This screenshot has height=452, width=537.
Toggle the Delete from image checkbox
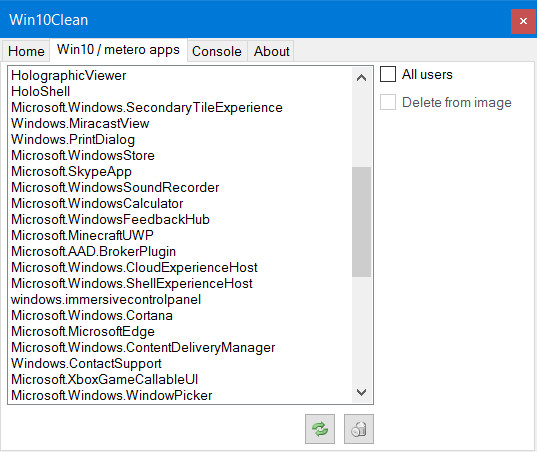click(388, 102)
